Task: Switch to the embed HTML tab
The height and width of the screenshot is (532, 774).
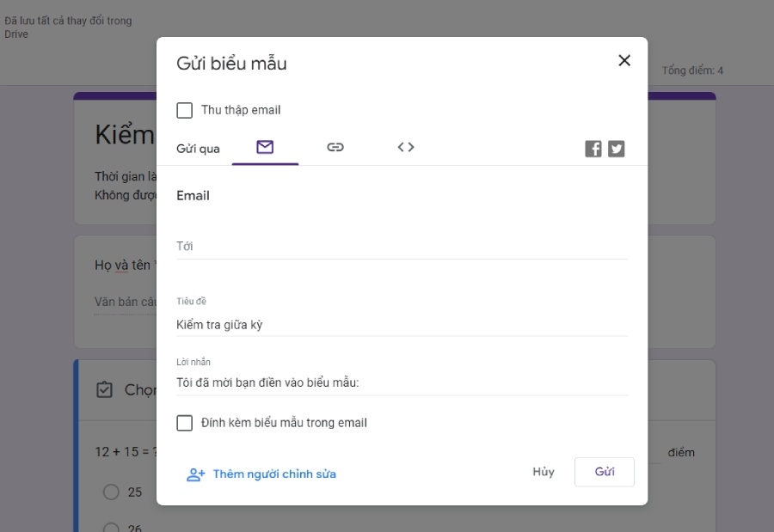Action: (405, 147)
